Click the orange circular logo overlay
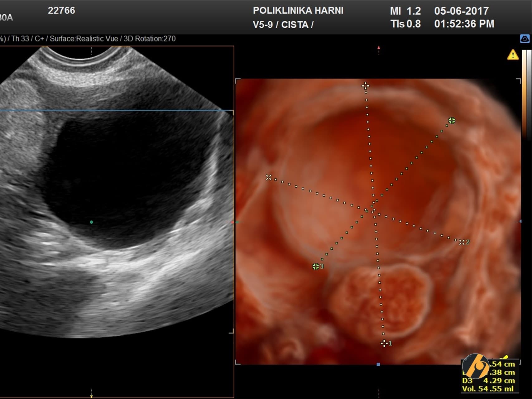This screenshot has width=532, height=399. tap(476, 367)
